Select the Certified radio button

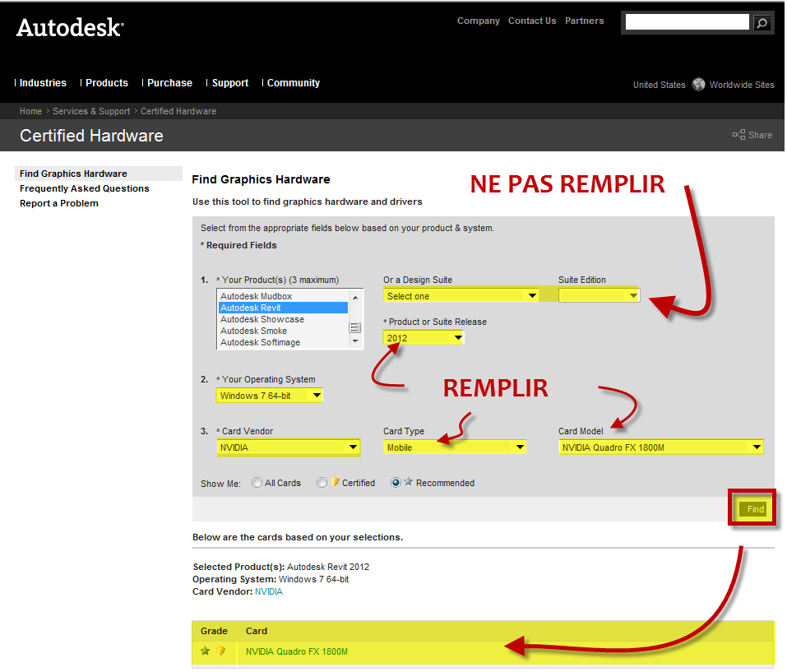tap(322, 482)
